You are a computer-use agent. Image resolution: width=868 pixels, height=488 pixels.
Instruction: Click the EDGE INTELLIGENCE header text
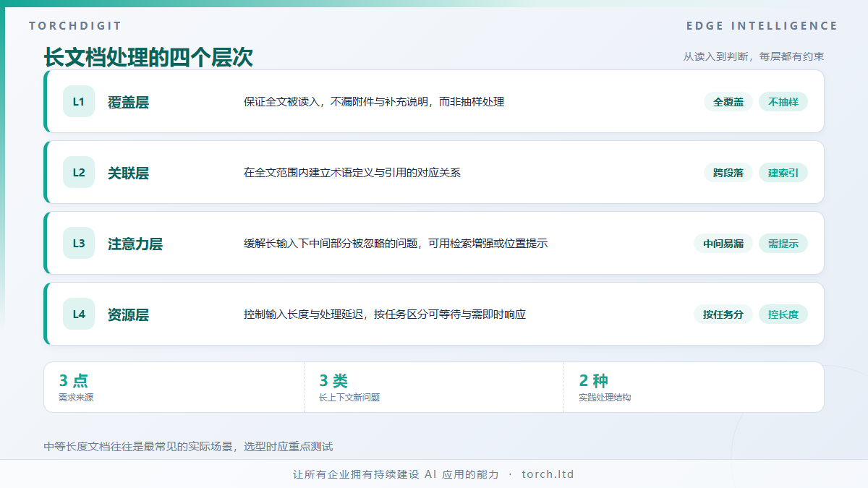(x=762, y=26)
